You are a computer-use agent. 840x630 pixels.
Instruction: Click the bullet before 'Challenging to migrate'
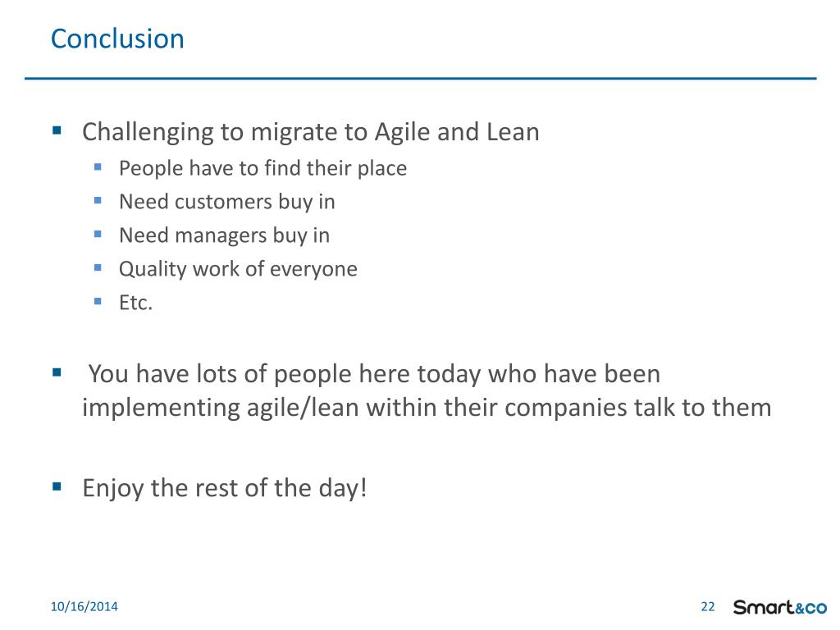[x=57, y=130]
